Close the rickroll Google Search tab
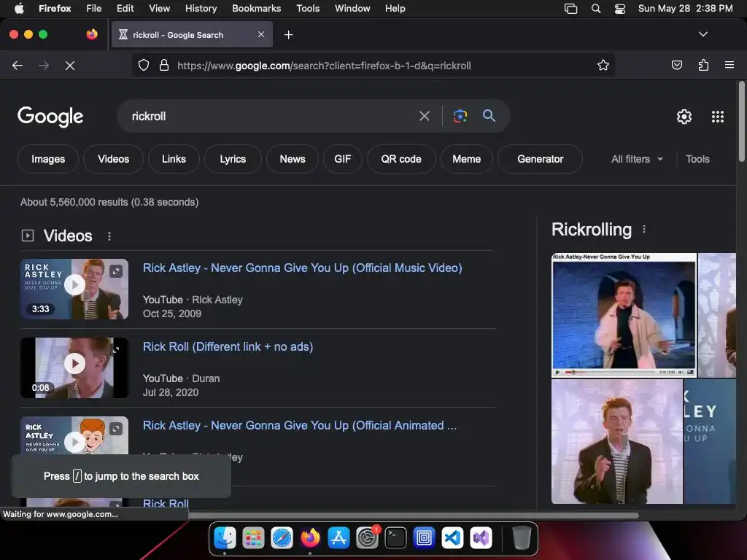Screen dimensions: 747x560 coord(261,34)
